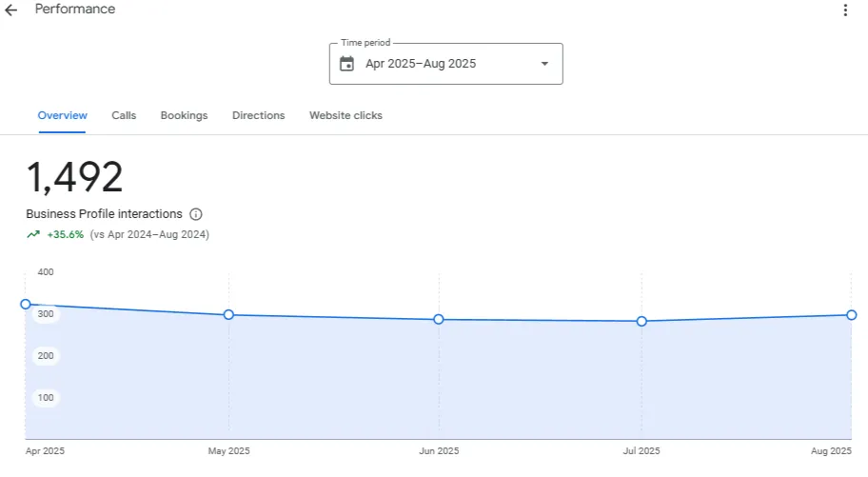Open the Website clicks tab

[345, 115]
